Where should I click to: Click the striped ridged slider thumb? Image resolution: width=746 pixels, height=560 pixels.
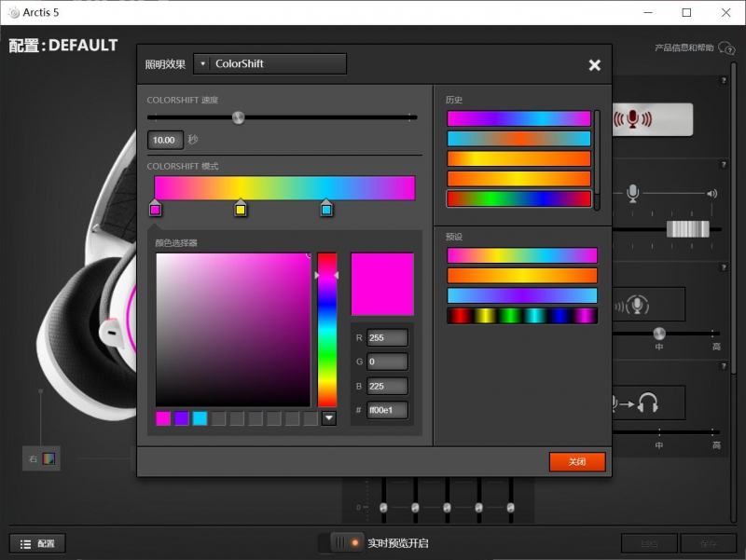tap(688, 229)
